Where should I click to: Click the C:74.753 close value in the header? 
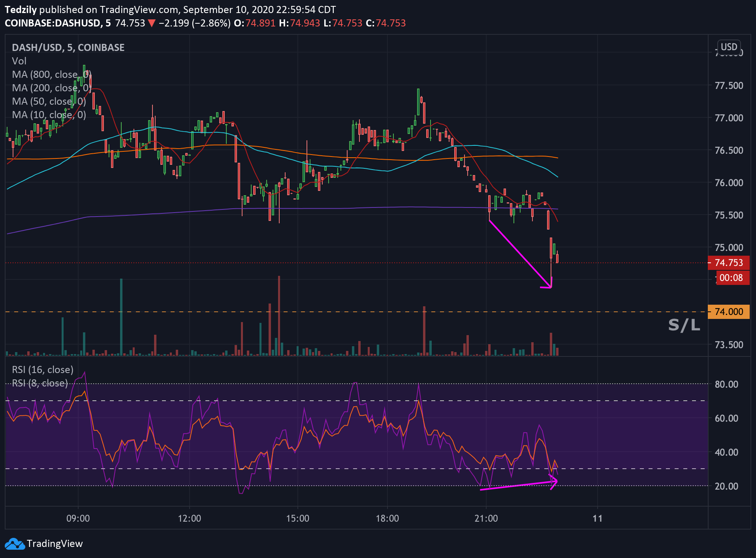point(386,23)
